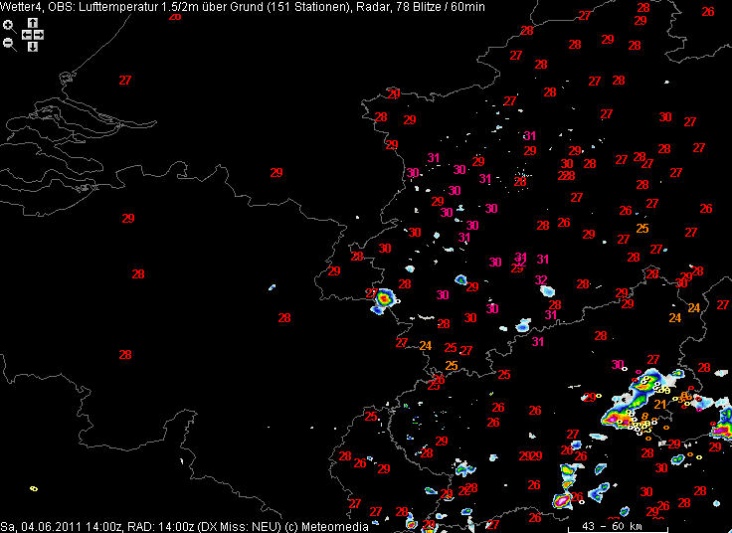The height and width of the screenshot is (533, 732).
Task: Pan the map right with the arrow
Action: tap(39, 34)
